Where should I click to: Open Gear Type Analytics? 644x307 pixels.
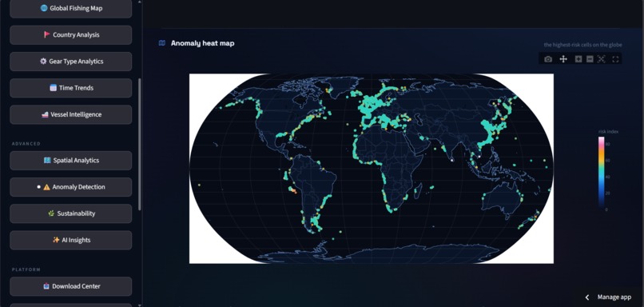(70, 62)
